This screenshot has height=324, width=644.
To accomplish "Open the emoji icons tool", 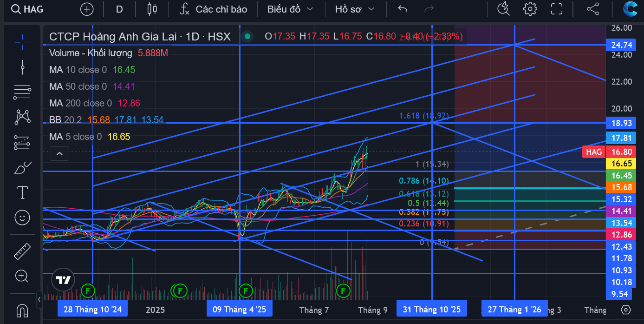I will pyautogui.click(x=22, y=217).
